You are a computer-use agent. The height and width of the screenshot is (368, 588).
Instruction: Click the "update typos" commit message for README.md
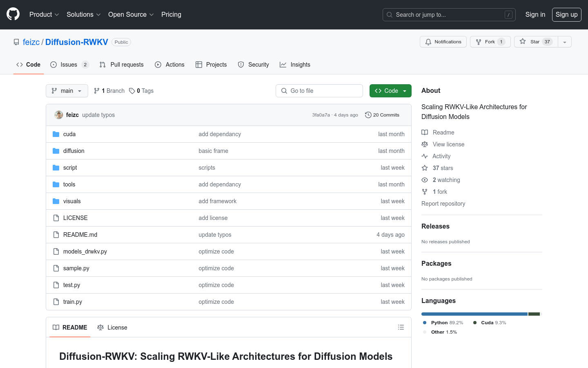[215, 235]
